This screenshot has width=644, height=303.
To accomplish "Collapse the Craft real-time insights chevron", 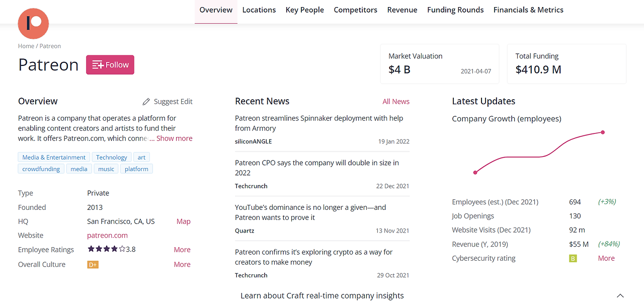I will tap(620, 296).
